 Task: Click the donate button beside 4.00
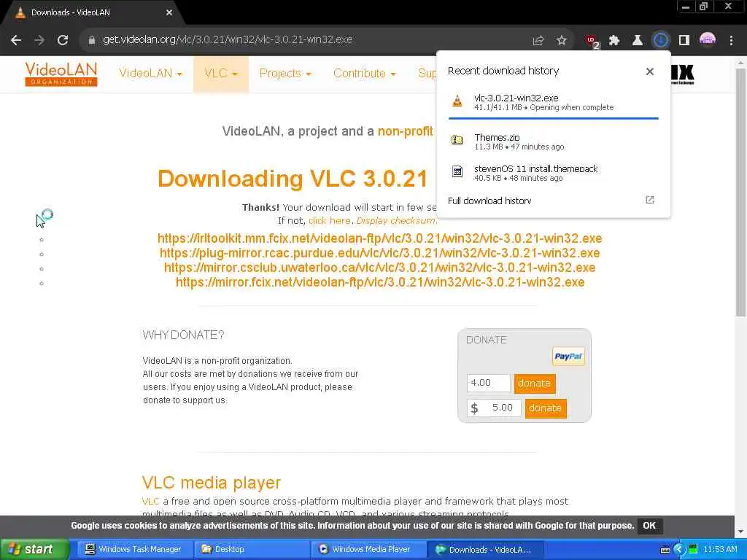(x=535, y=384)
